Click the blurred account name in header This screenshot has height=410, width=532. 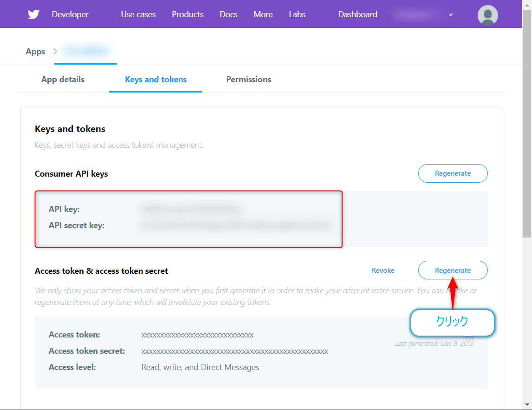(x=418, y=14)
